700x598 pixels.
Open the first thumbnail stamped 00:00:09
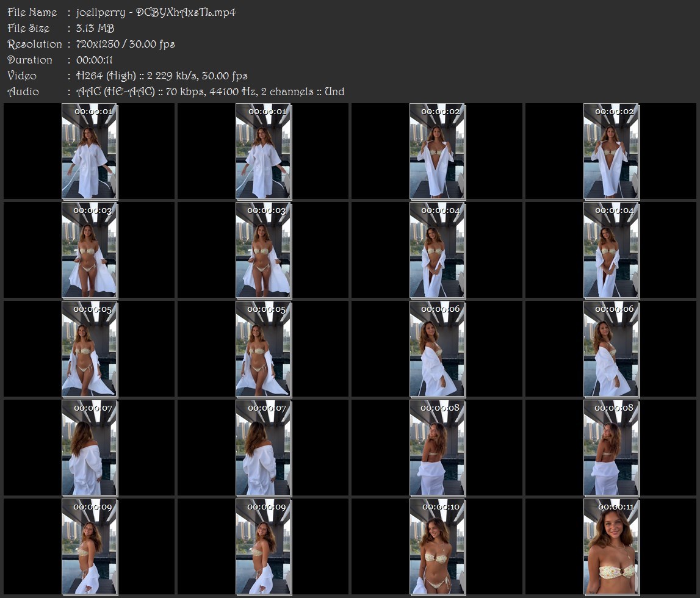90,547
